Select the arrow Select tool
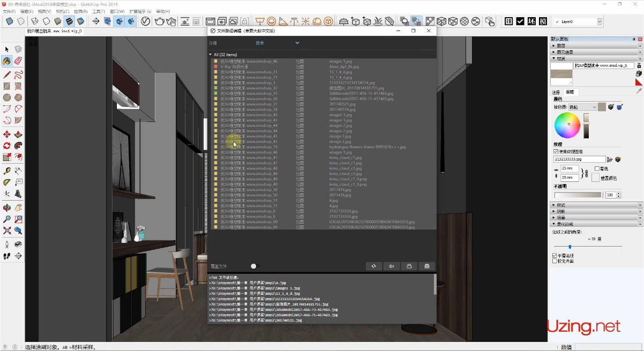 pos(7,49)
